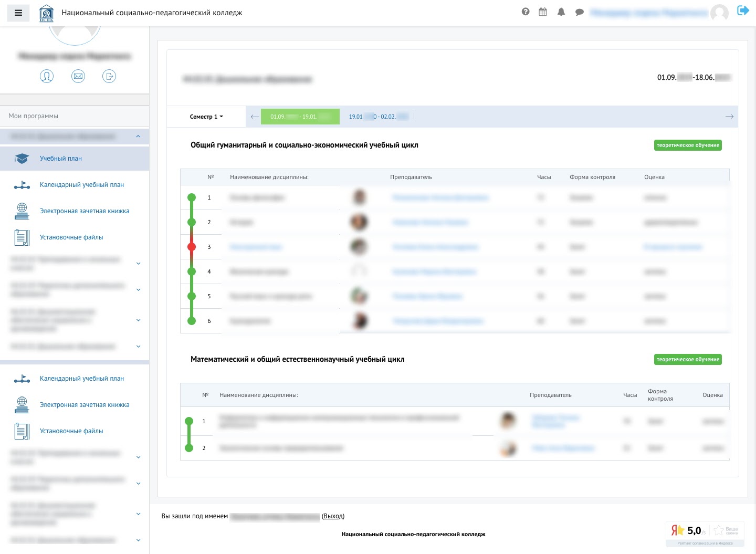Select the graduation cap icon next to Учебный план

tap(22, 158)
